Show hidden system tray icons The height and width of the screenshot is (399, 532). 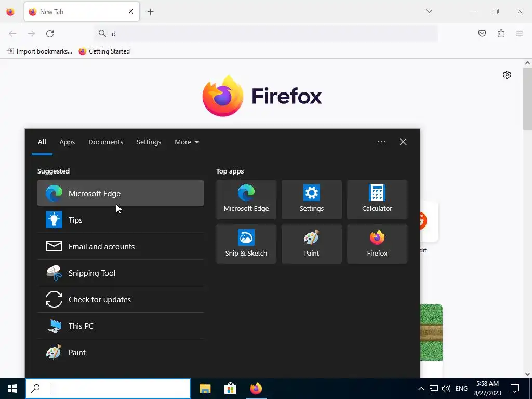421,389
